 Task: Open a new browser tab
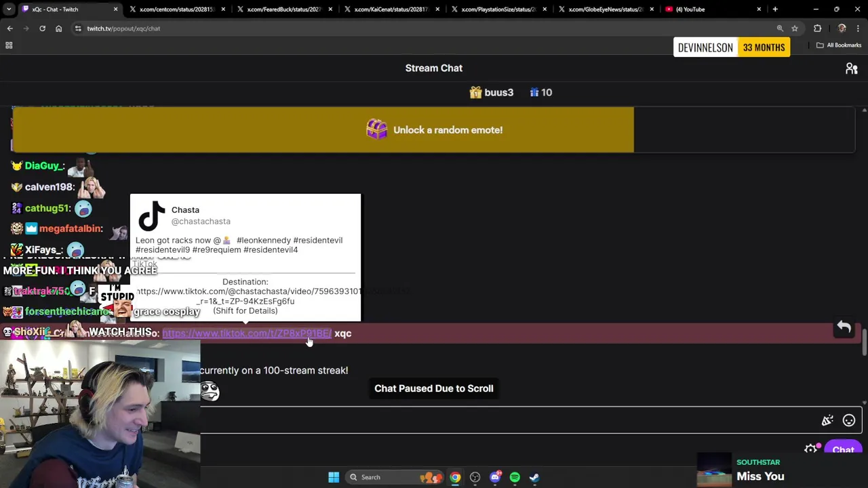(x=775, y=9)
